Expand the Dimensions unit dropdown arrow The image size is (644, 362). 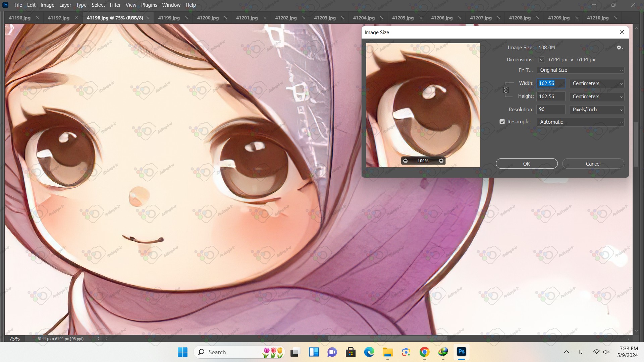point(541,60)
